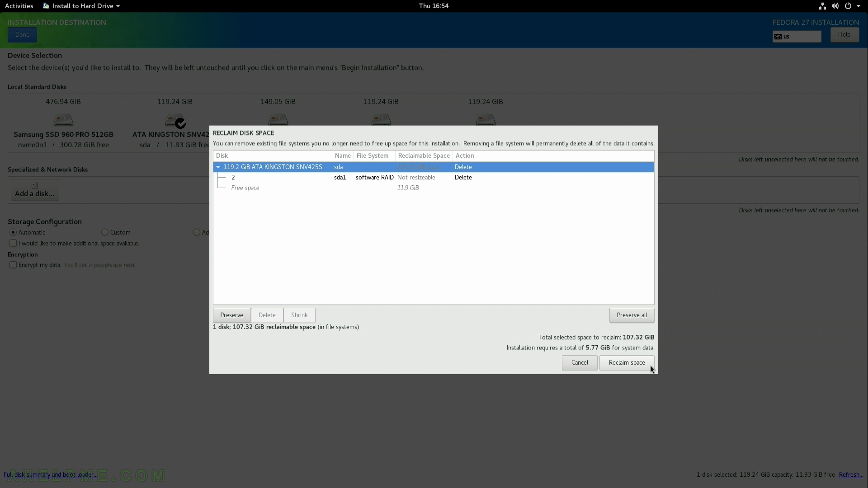This screenshot has height=488, width=868.
Task: Open the Thu 16:54 clock menu
Action: click(x=434, y=6)
